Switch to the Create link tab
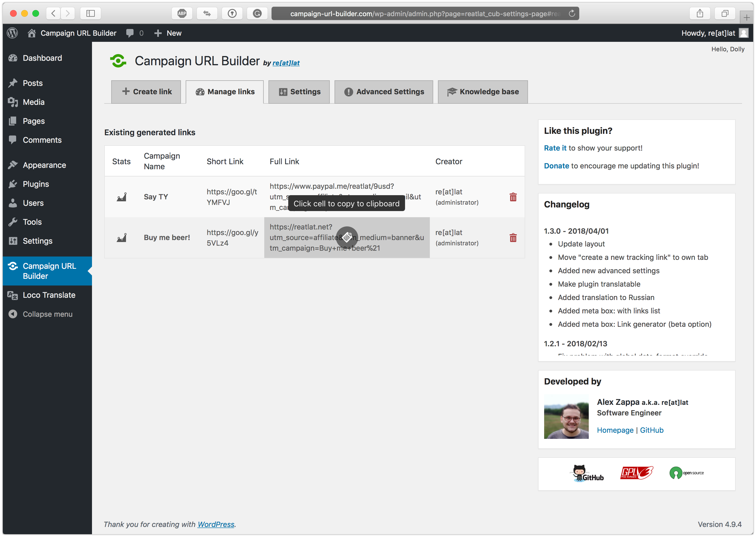Image resolution: width=756 pixels, height=537 pixels. click(x=146, y=92)
